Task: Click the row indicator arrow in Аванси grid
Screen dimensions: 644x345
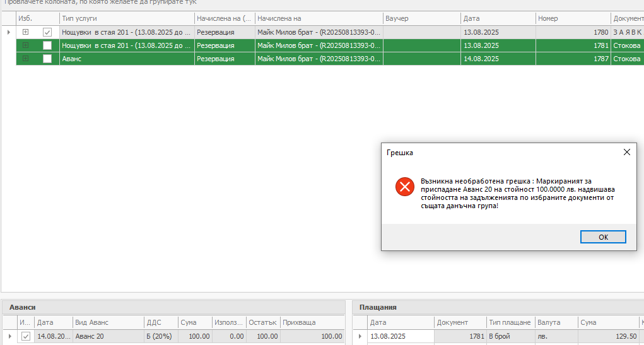Action: point(9,336)
